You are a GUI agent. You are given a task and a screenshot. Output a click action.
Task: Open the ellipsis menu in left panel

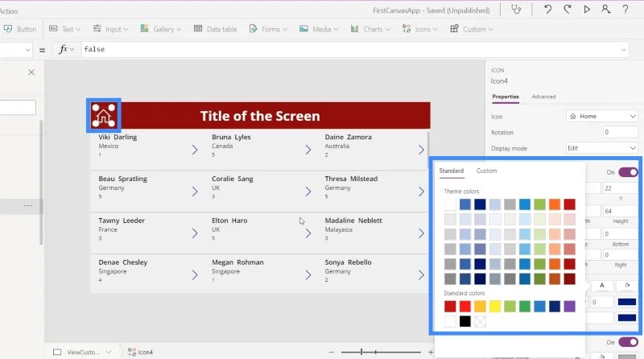(x=28, y=205)
